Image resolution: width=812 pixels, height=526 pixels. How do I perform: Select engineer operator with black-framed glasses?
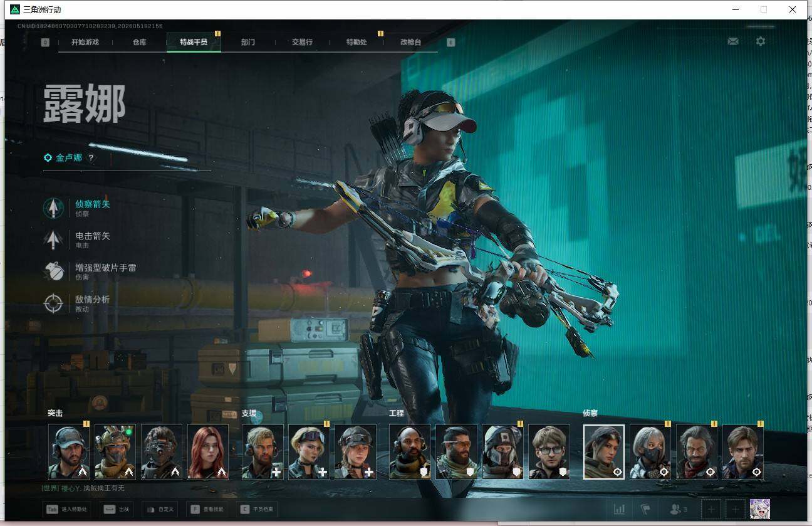(x=549, y=452)
